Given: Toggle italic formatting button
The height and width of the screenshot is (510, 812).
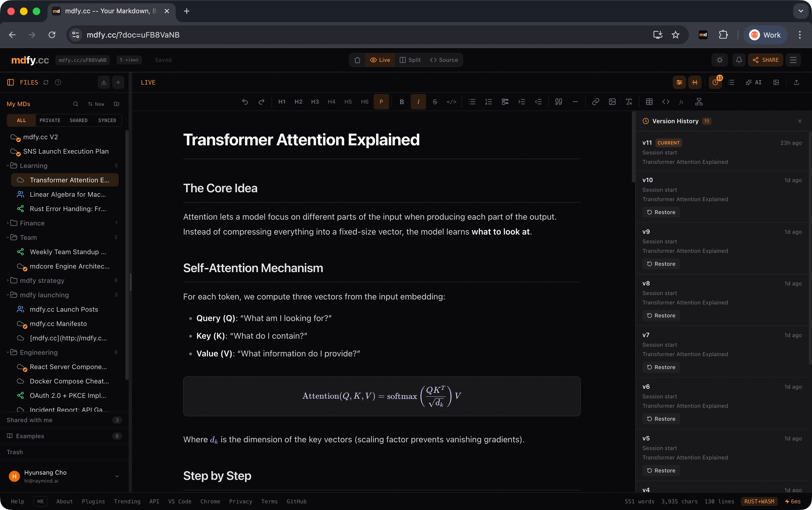Looking at the screenshot, I should [x=418, y=102].
